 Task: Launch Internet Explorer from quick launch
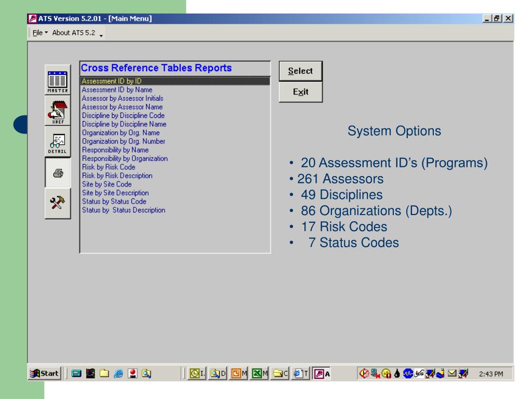coord(118,374)
